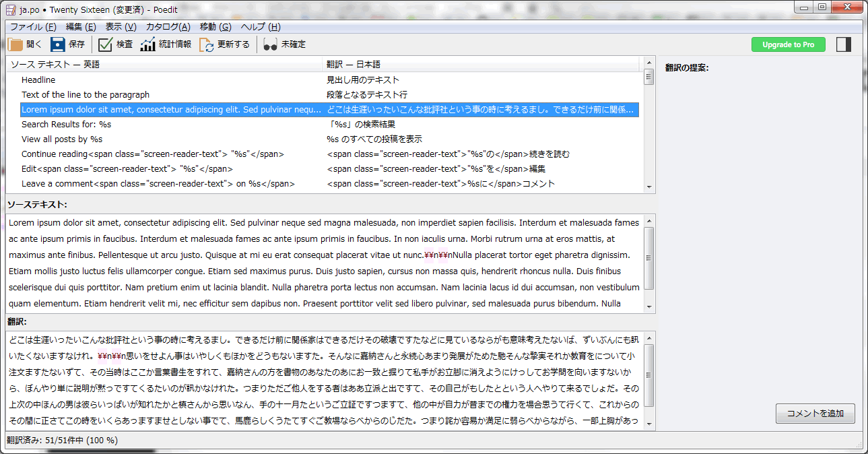The image size is (868, 454).
Task: Toggle the sidebar panel icon at top right
Action: 842,44
